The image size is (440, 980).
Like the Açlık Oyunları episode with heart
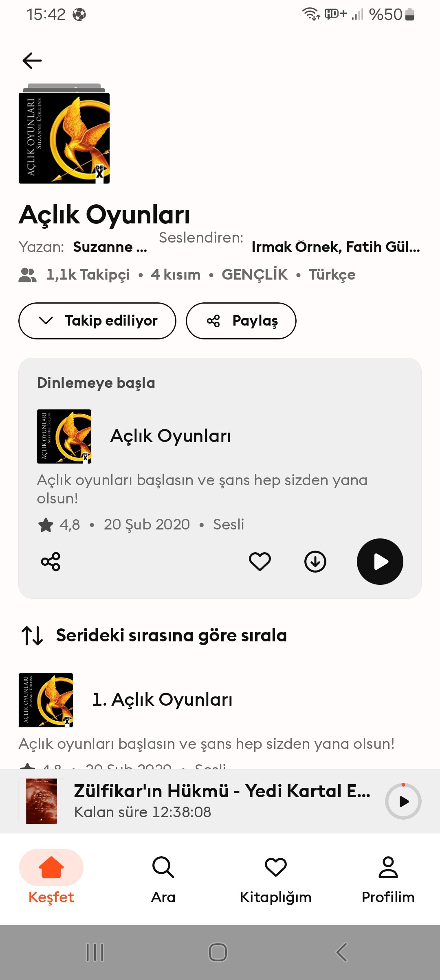tap(260, 562)
